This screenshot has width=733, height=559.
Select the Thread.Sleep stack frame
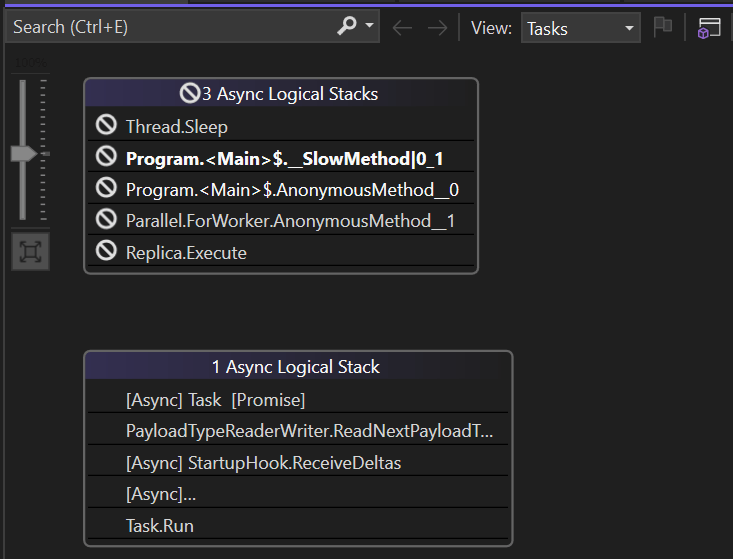(x=177, y=127)
